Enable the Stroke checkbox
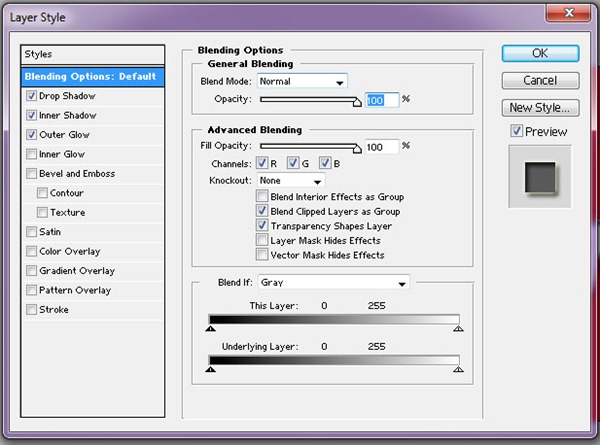Viewport: 600px width, 445px height. [31, 310]
